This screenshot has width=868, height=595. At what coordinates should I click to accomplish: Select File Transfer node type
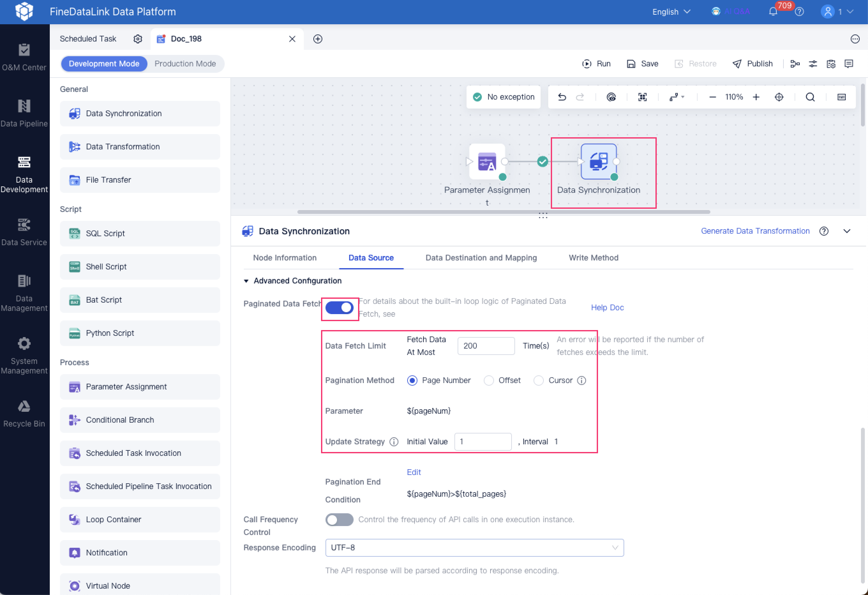(140, 180)
